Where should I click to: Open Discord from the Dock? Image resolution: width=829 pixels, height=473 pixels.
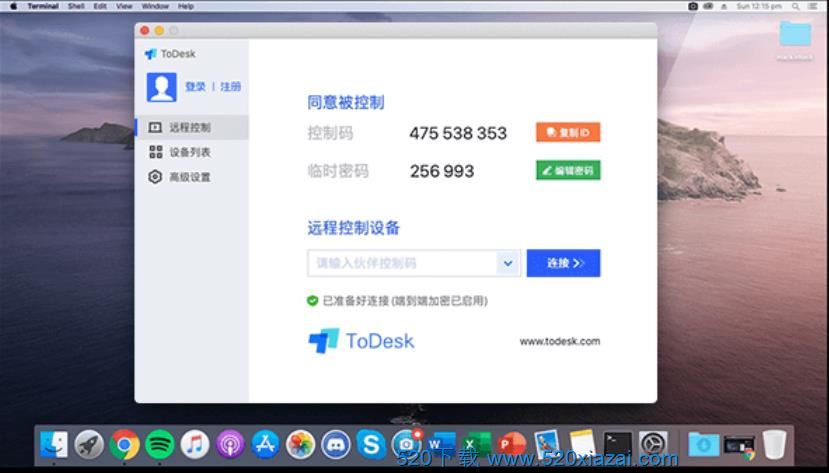[336, 444]
